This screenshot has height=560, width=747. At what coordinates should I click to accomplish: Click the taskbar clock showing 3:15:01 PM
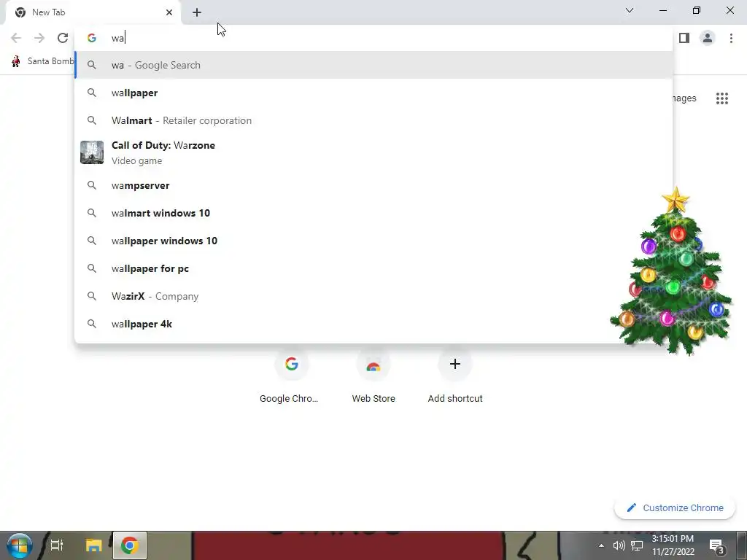tap(673, 545)
